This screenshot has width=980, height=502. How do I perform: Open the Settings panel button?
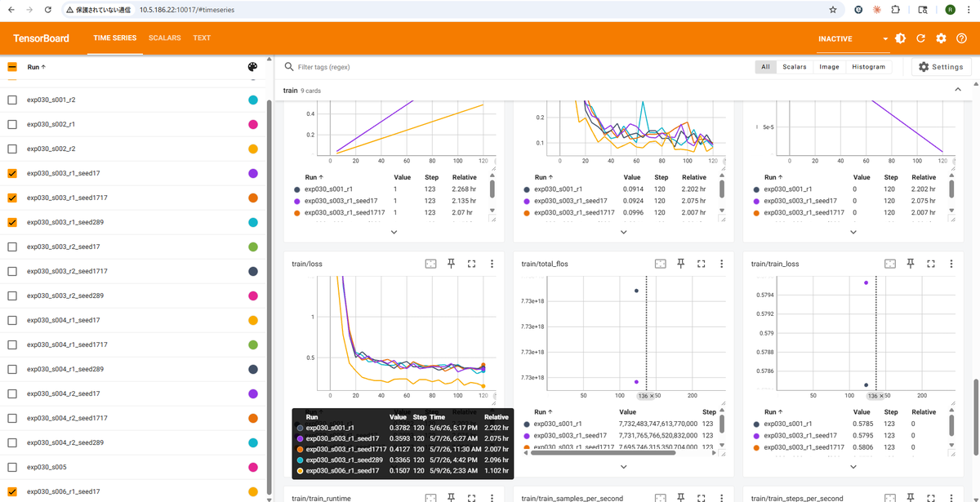coord(941,67)
